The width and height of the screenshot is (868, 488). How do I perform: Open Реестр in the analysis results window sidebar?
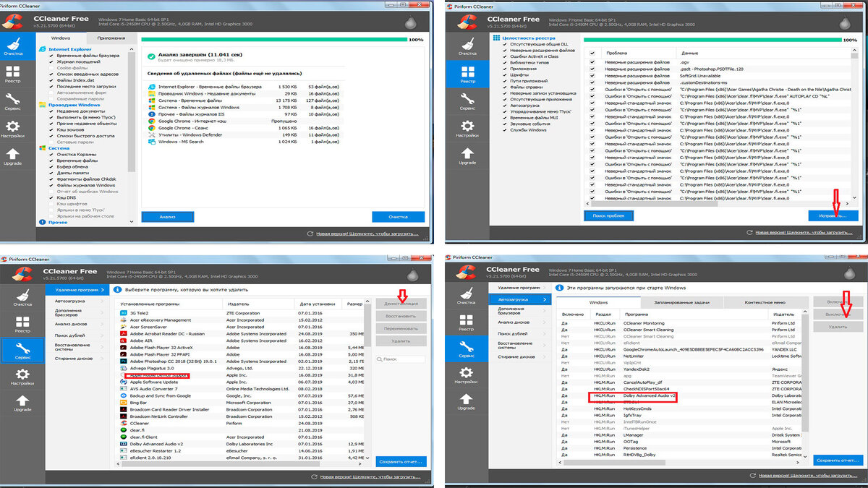pyautogui.click(x=13, y=74)
